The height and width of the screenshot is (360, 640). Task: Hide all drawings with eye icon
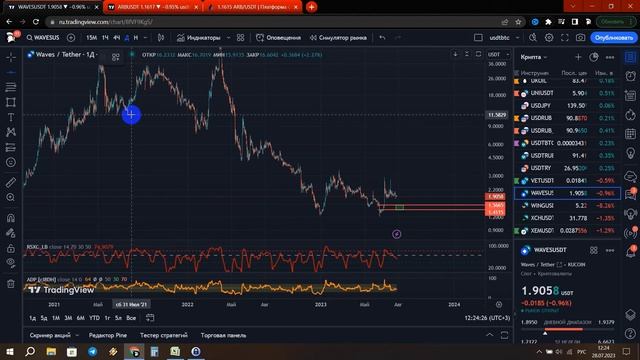(11, 263)
